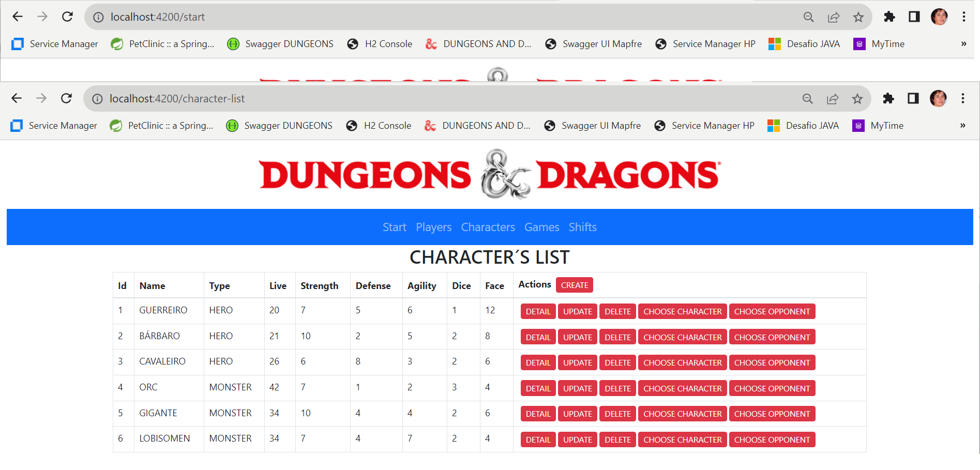
Task: Open PetClinic bookmark in character-list window
Action: pyautogui.click(x=161, y=126)
